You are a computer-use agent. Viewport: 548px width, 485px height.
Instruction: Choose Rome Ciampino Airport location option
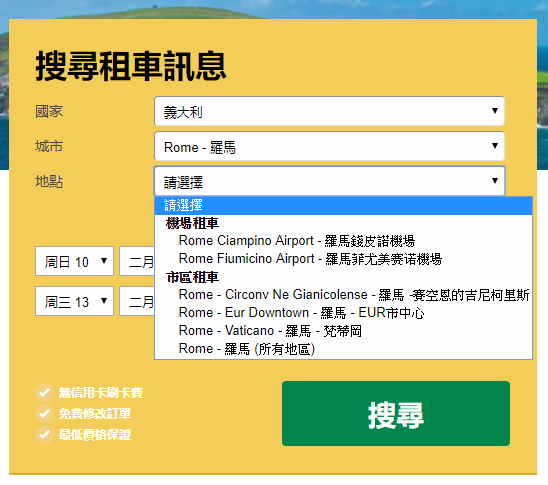pos(343,241)
